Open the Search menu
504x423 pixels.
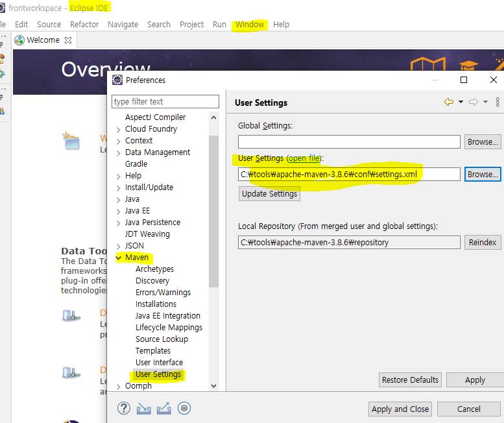[x=159, y=25]
